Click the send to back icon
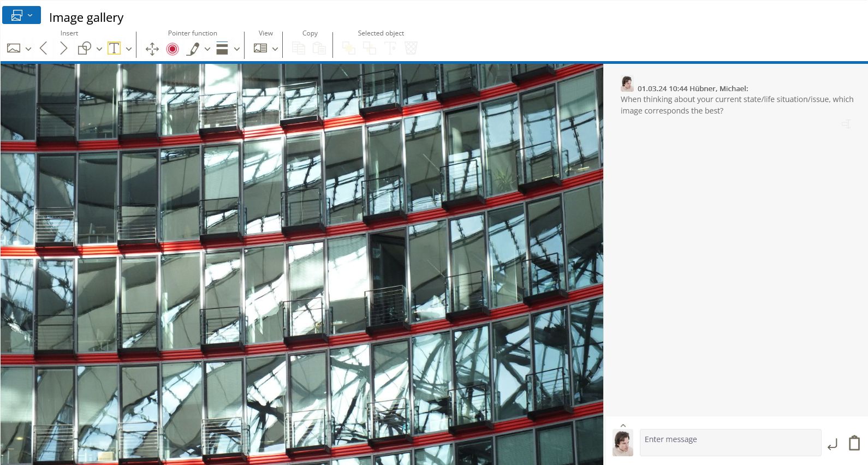The width and height of the screenshot is (868, 465). [x=370, y=49]
